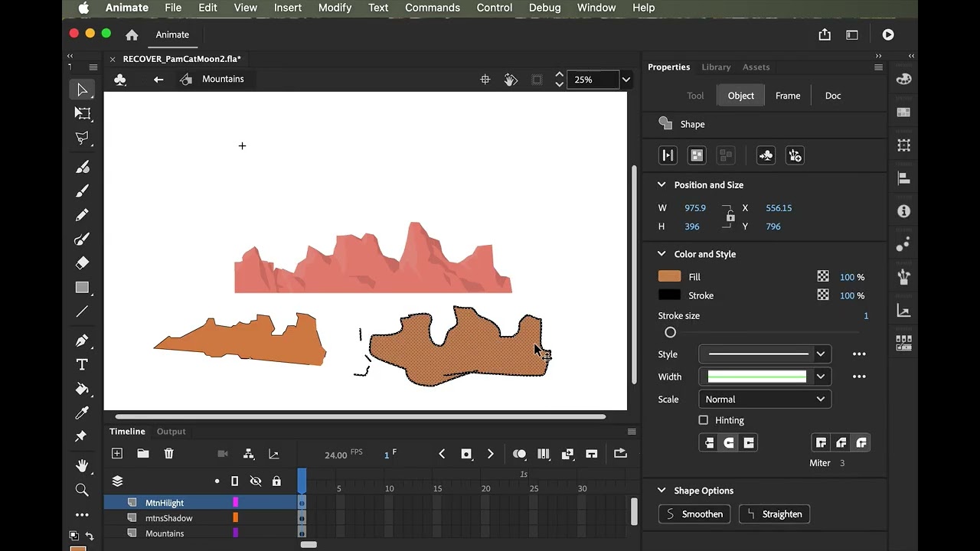This screenshot has height=551, width=980.
Task: Pick the Text tool
Action: [83, 364]
